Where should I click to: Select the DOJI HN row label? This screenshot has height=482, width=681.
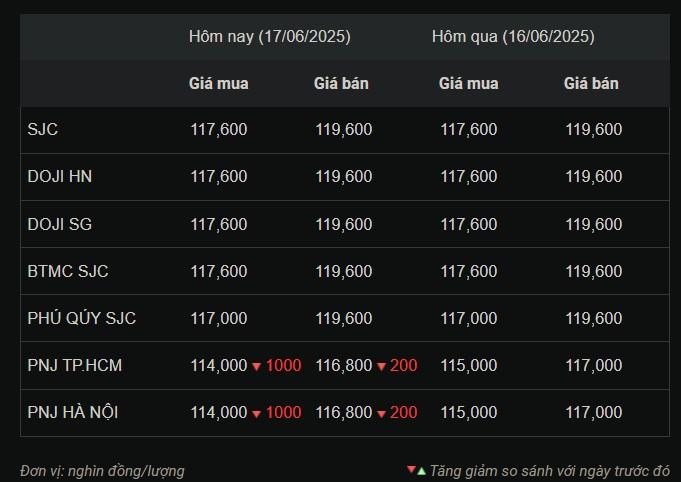[x=60, y=177]
